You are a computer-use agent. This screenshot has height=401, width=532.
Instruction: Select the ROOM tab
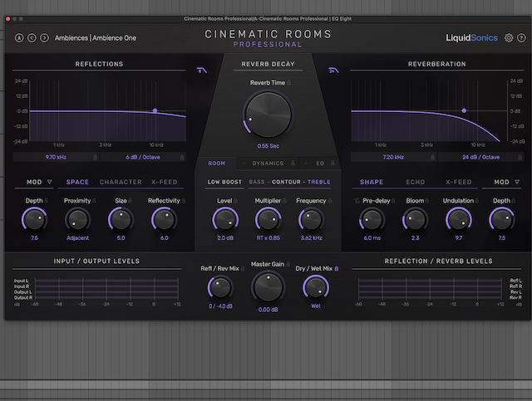click(216, 164)
